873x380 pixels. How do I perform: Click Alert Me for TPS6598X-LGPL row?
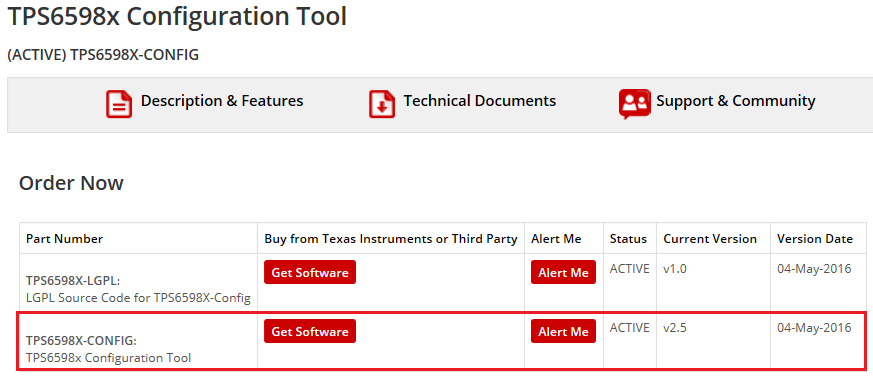(563, 273)
